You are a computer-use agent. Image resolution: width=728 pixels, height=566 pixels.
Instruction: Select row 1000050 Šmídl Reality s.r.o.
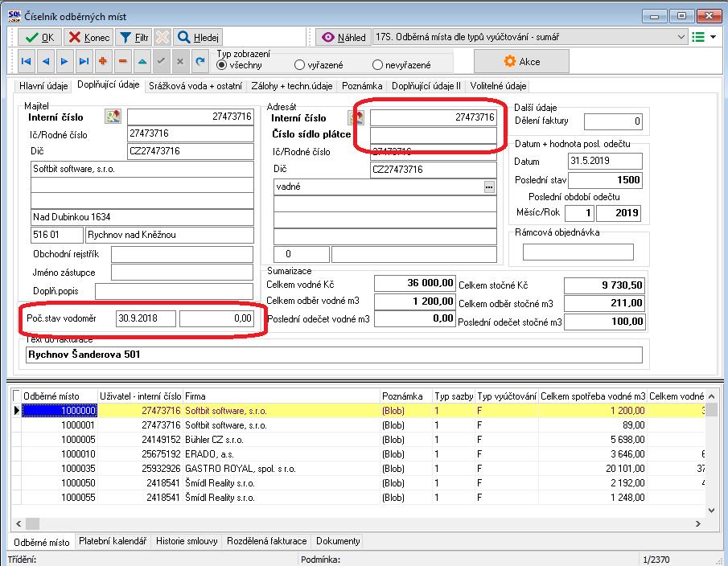(x=359, y=483)
